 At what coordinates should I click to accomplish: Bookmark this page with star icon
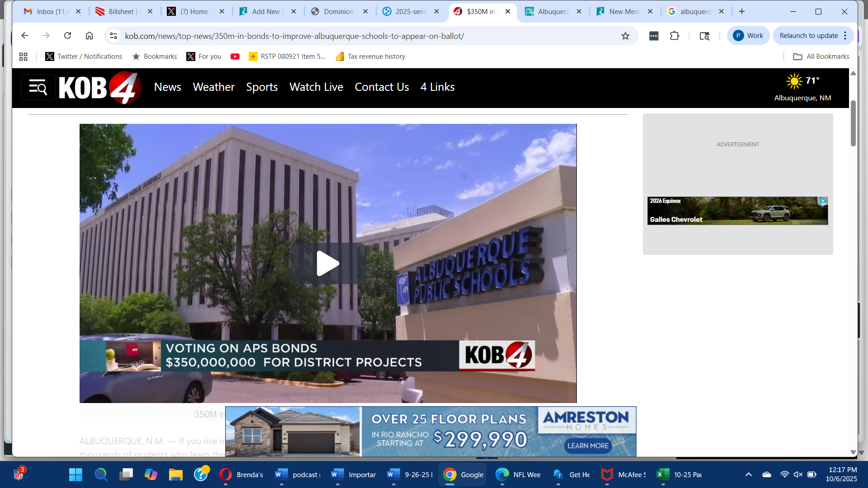point(625,36)
